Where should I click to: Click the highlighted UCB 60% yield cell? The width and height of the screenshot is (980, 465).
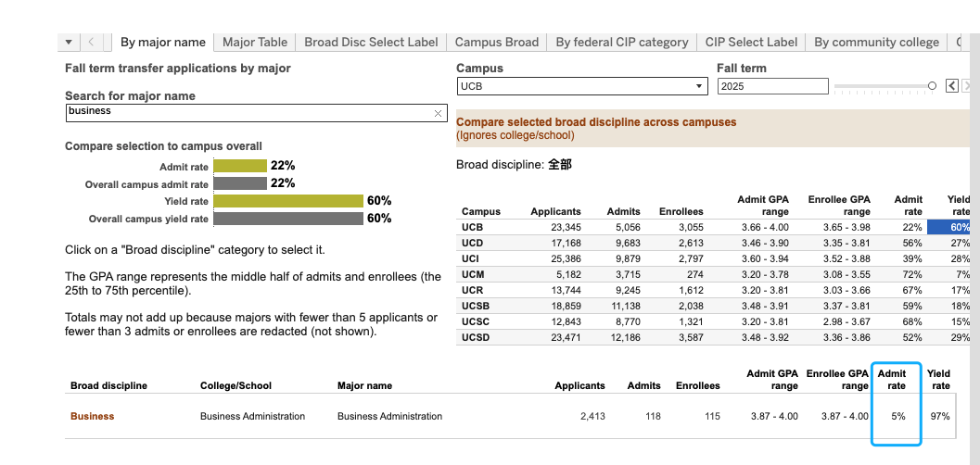click(948, 227)
